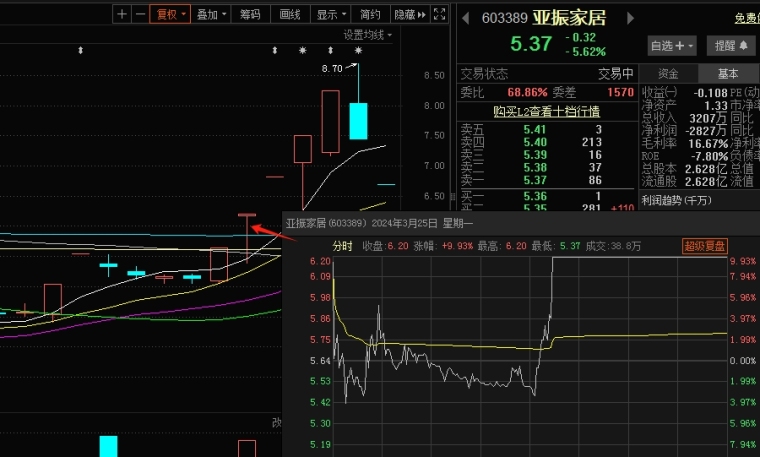Click the 交易中 trading status text
The width and height of the screenshot is (760, 457).
click(x=616, y=74)
